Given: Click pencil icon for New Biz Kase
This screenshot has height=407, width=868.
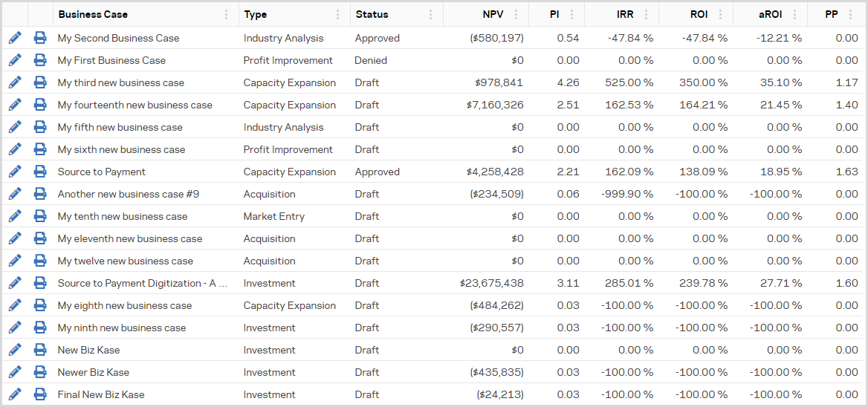Looking at the screenshot, I should click(x=15, y=350).
